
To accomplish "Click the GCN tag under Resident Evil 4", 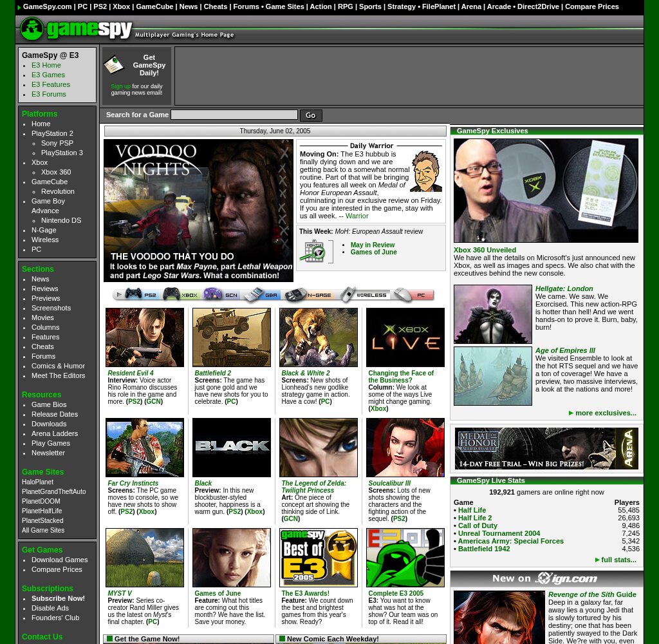I will click(153, 402).
